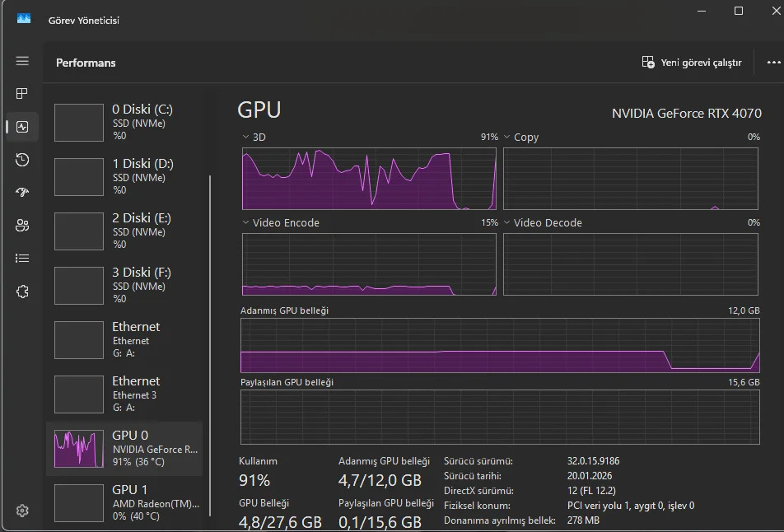784x532 pixels.
Task: Click the Performance icon in the sidebar
Action: click(22, 127)
